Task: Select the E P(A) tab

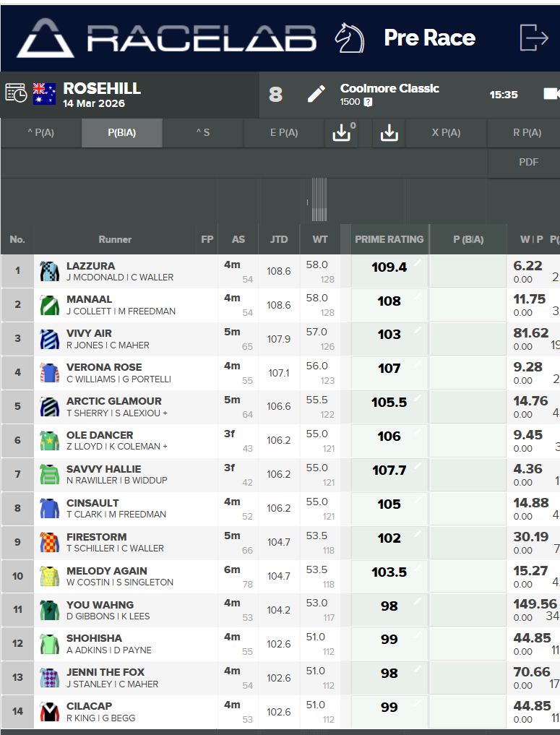Action: pos(284,133)
